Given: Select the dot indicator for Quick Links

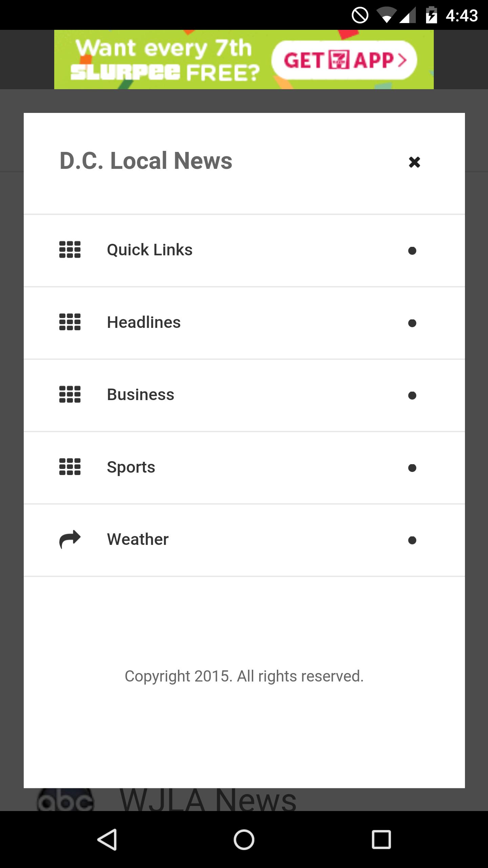Looking at the screenshot, I should [412, 251].
